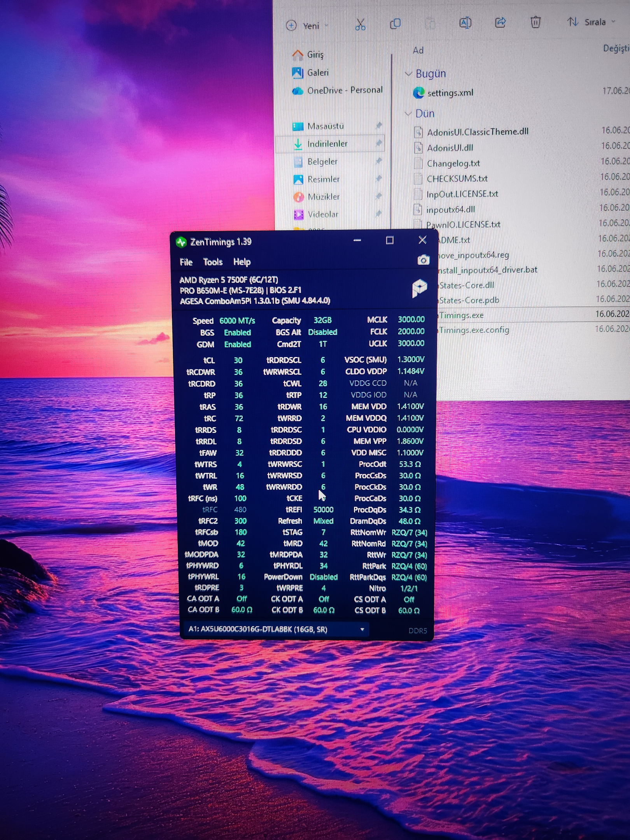The height and width of the screenshot is (840, 630).
Task: Click the MEM VPP value 1.8600V
Action: 410,441
